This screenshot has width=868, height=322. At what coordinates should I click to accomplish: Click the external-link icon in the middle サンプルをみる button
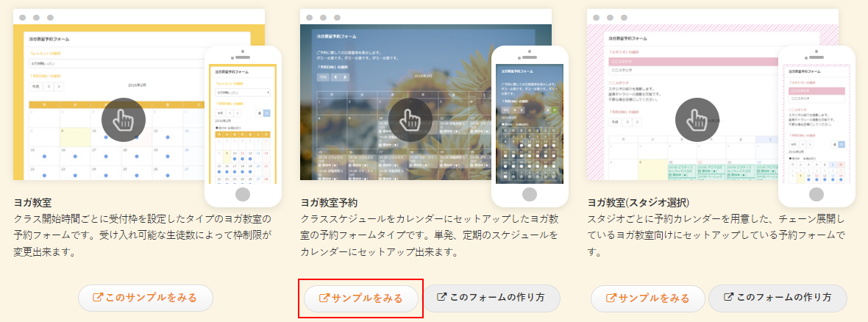tap(324, 298)
